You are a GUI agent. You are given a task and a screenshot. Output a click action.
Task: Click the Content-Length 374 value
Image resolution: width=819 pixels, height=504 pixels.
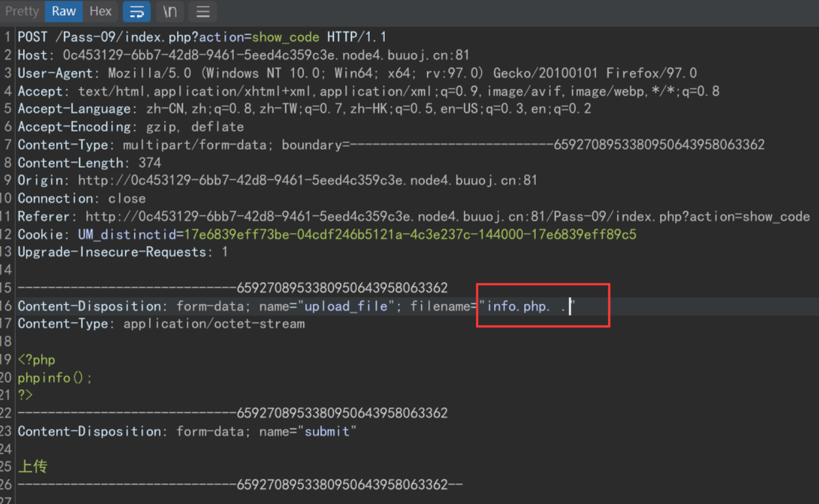coord(150,163)
